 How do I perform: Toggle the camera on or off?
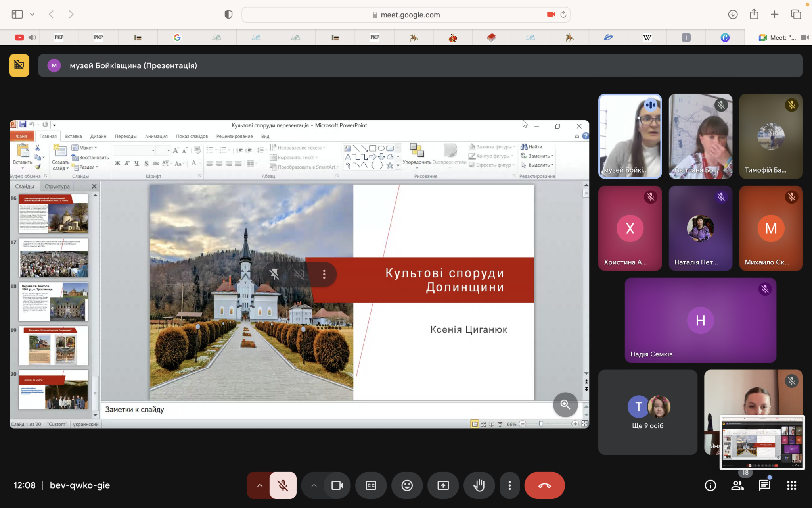pyautogui.click(x=337, y=485)
